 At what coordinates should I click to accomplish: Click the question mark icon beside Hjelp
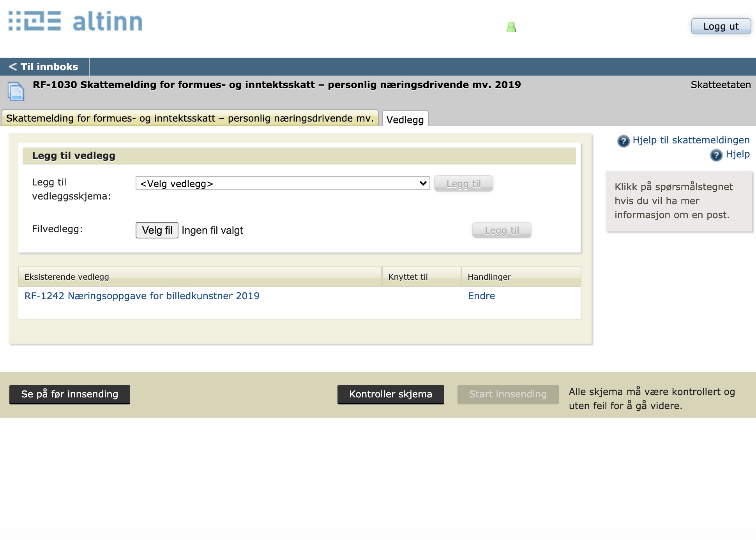click(x=716, y=155)
